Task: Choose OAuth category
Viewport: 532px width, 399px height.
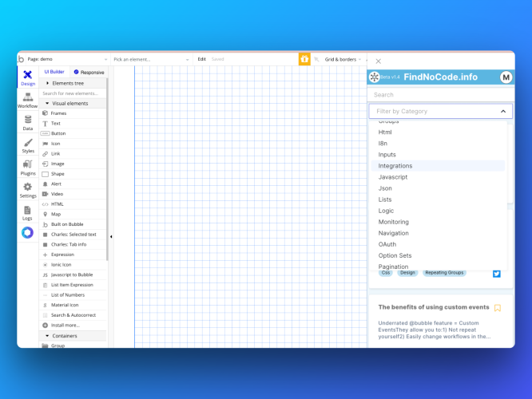Action: pyautogui.click(x=438, y=244)
